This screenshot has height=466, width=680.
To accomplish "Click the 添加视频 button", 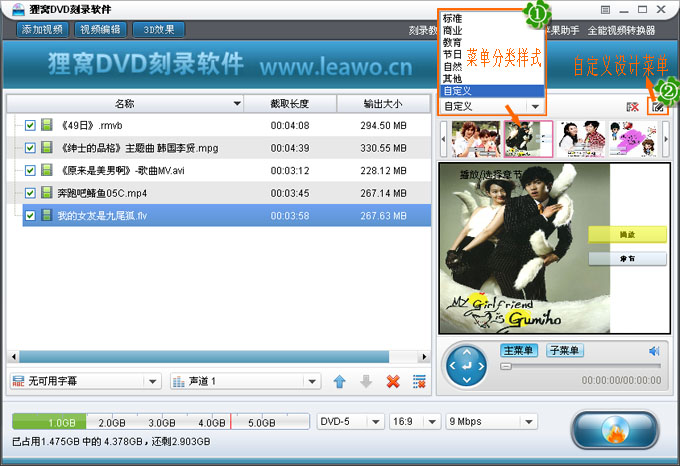I will click(42, 29).
